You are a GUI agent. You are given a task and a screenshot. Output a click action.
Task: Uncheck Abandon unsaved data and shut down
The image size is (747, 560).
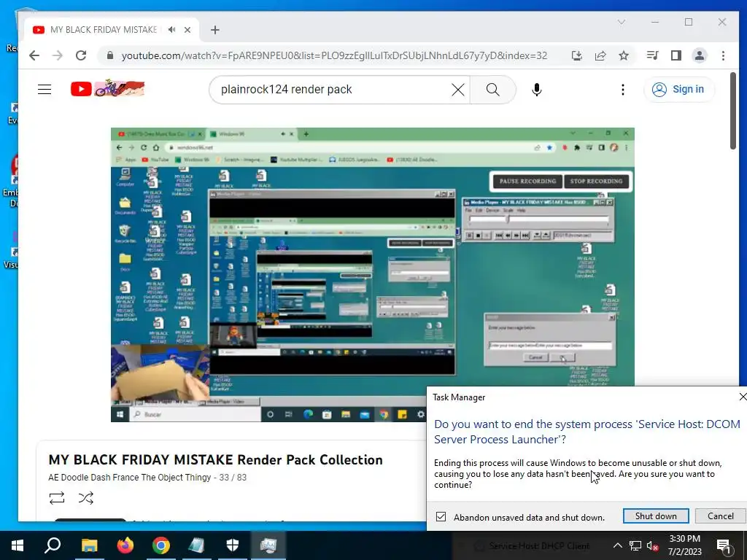(x=441, y=517)
